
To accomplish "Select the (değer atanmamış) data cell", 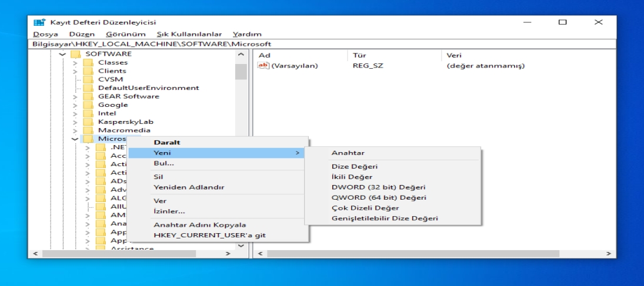I will coord(486,66).
